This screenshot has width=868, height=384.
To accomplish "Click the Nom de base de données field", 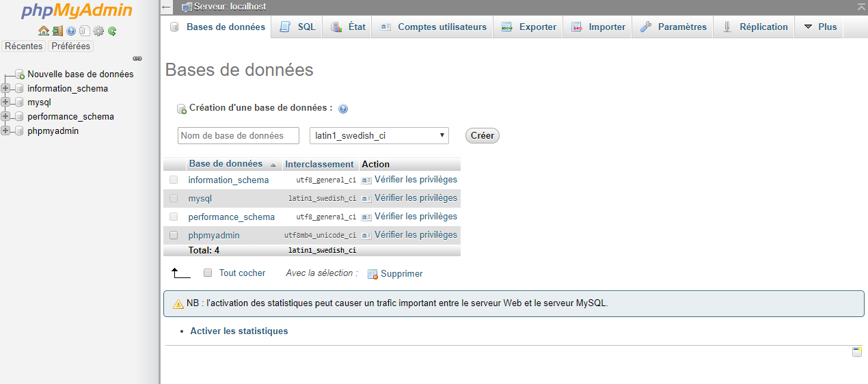I will pyautogui.click(x=238, y=135).
